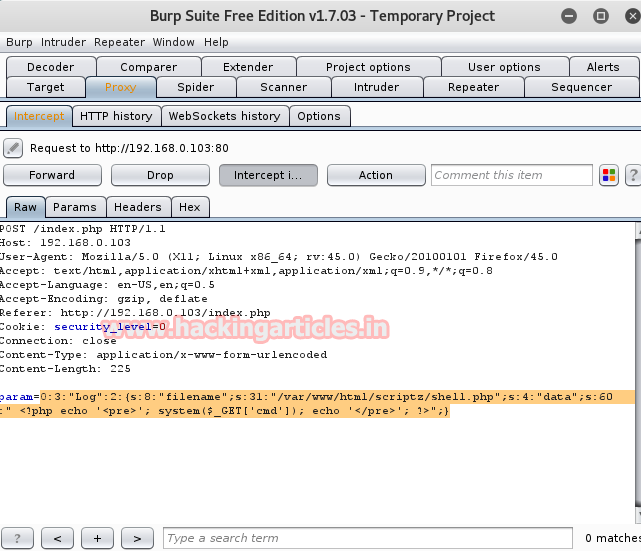Forward the intercepted request
The image size is (641, 551).
coord(52,175)
